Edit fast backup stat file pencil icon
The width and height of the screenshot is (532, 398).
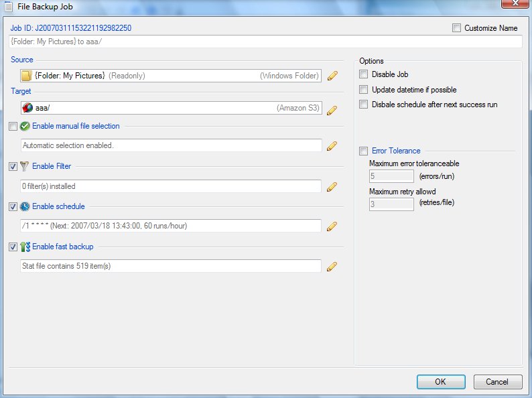coord(332,267)
